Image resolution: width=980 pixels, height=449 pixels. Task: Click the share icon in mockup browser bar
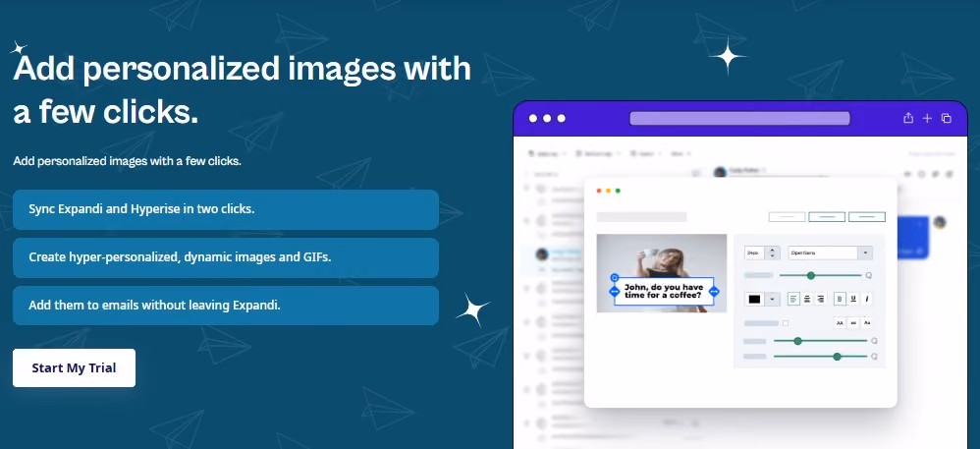[908, 118]
